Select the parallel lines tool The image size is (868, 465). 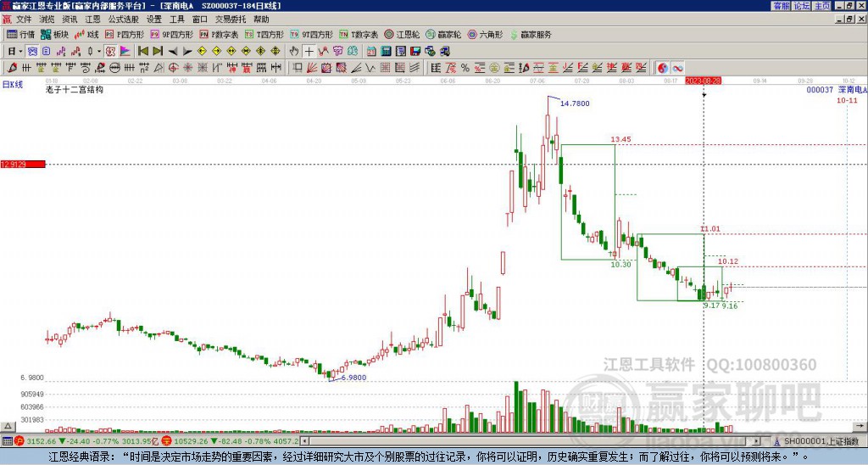coord(415,68)
